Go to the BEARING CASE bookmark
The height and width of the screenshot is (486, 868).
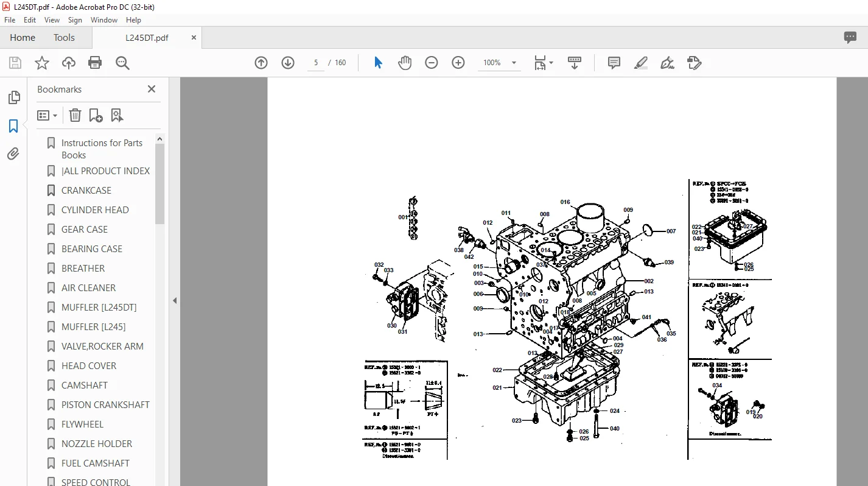coord(92,249)
